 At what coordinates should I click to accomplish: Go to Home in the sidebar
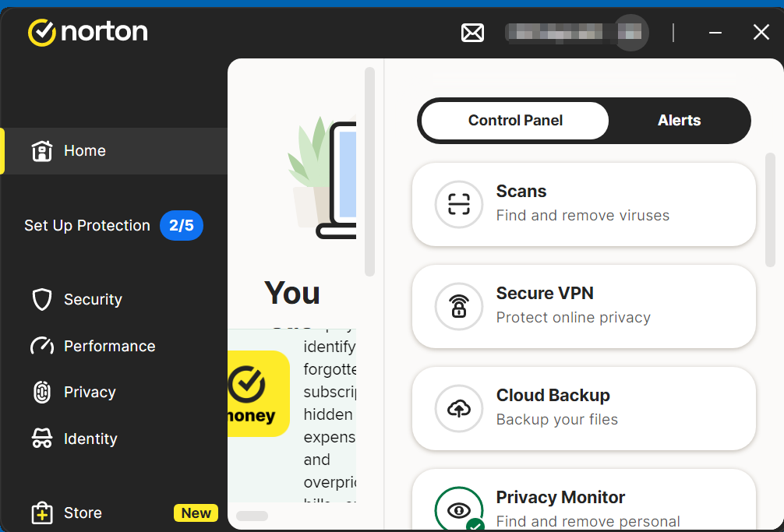point(84,151)
